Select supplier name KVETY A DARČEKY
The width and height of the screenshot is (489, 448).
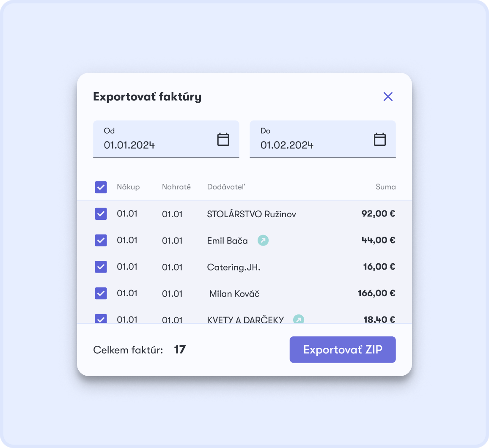(x=245, y=320)
